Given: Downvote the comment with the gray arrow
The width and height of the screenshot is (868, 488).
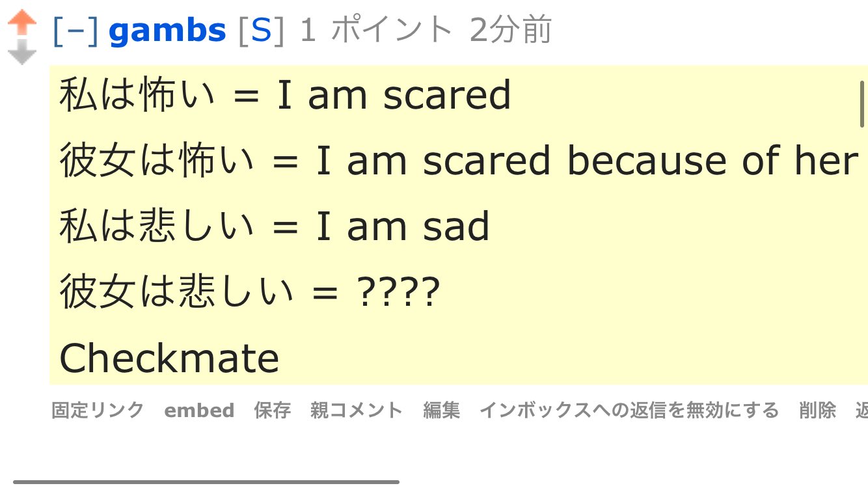Looking at the screenshot, I should pyautogui.click(x=23, y=52).
